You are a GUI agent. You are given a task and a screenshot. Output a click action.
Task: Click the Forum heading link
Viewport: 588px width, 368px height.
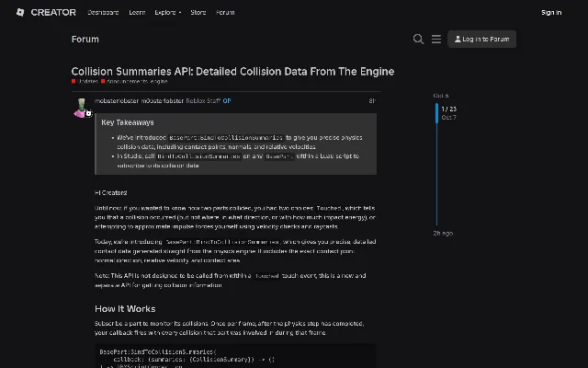pyautogui.click(x=85, y=39)
